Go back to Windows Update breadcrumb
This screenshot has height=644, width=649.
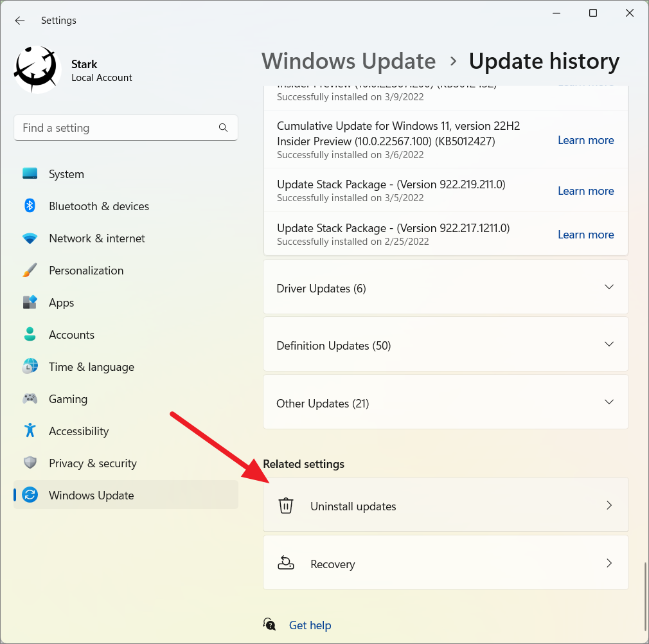(348, 61)
